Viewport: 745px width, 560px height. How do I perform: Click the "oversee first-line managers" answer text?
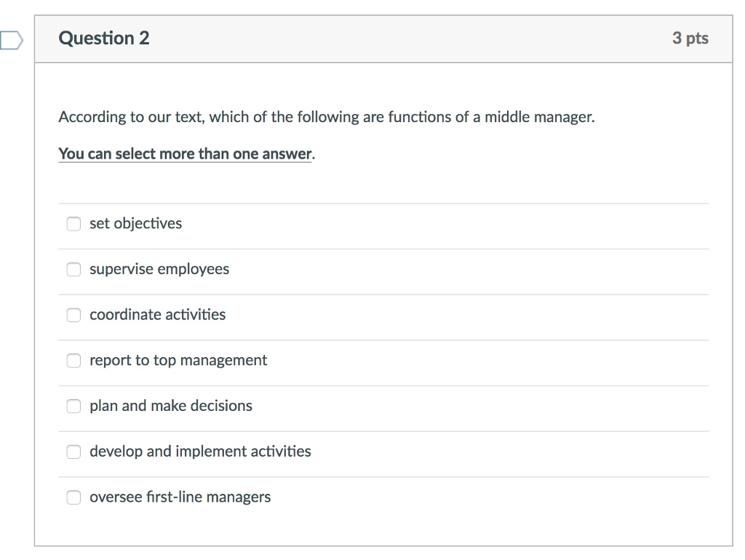180,497
